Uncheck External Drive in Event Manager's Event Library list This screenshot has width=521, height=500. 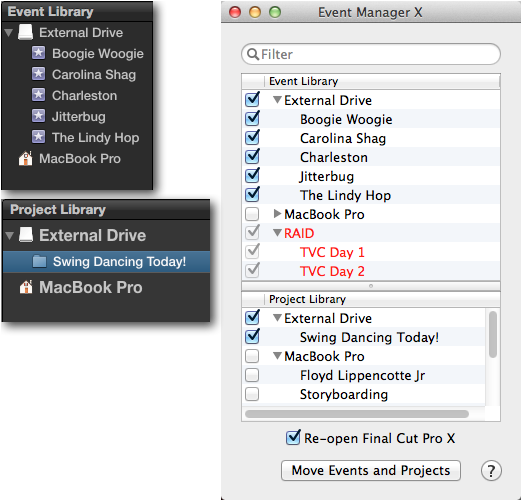252,100
